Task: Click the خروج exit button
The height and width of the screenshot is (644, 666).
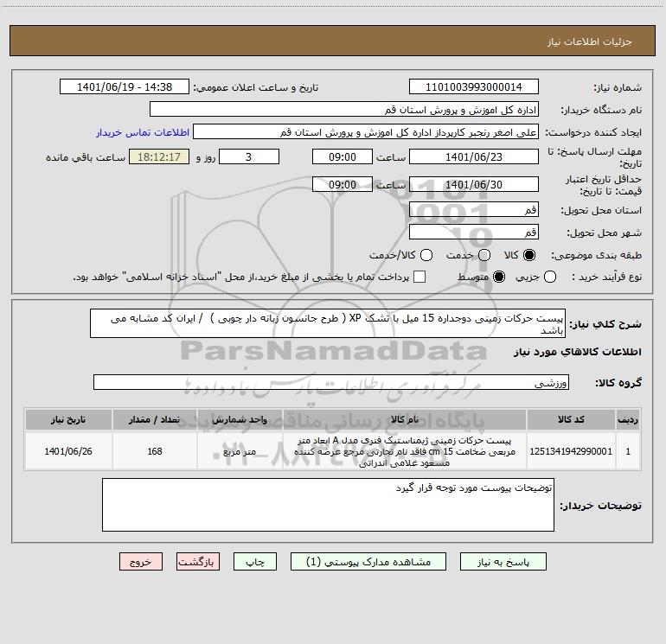Action: (141, 562)
